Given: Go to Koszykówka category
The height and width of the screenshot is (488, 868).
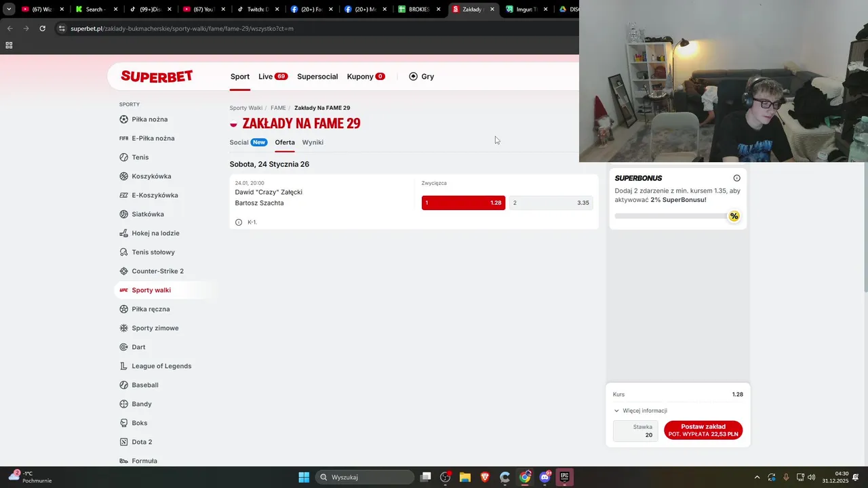Looking at the screenshot, I should (145, 176).
